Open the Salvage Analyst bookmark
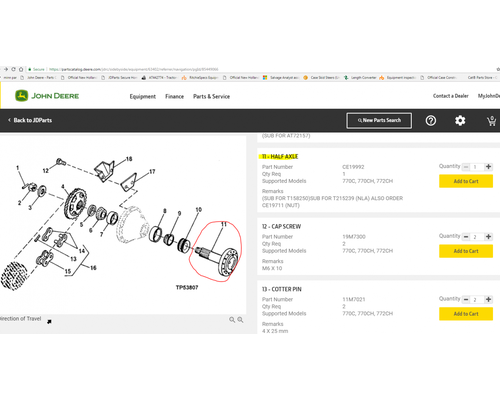This screenshot has height=400, width=500. click(282, 78)
